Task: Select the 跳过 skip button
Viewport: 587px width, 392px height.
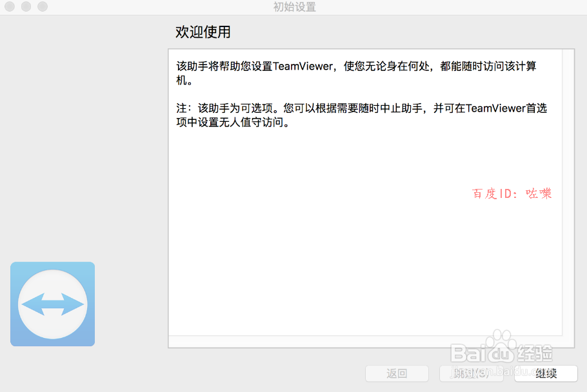Action: [x=472, y=373]
